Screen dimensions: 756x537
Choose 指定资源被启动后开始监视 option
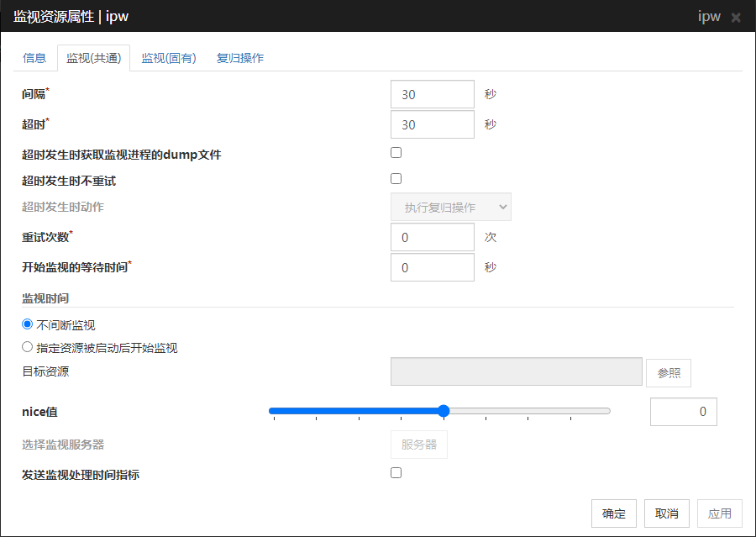[x=28, y=347]
